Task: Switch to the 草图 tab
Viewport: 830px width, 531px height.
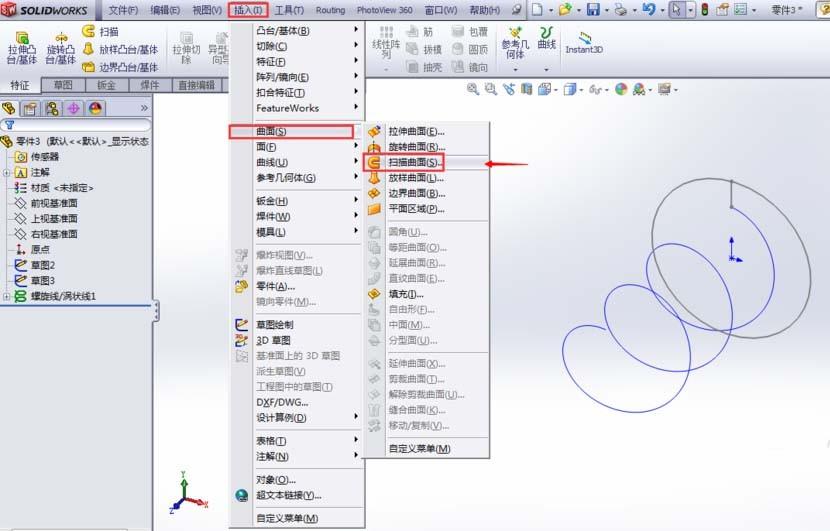Action: point(63,85)
